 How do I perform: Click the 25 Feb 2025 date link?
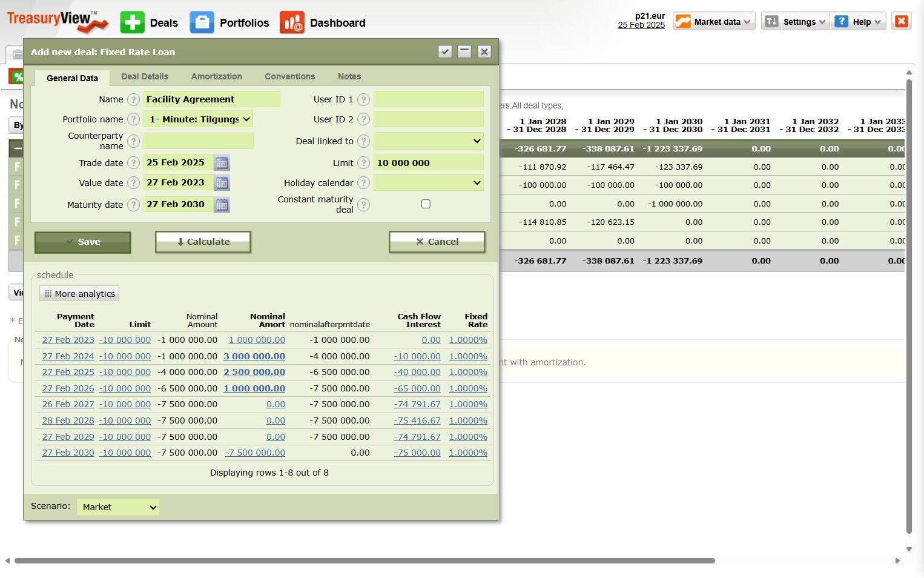point(641,25)
